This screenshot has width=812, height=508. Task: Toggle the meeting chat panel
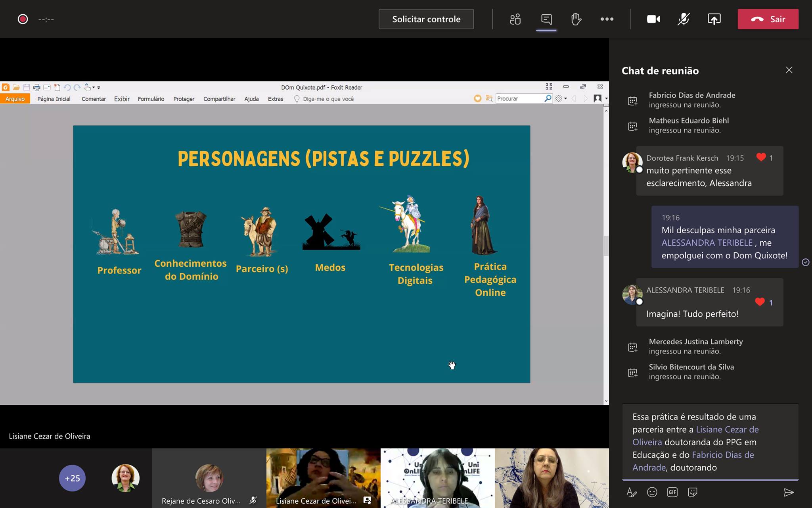point(546,19)
